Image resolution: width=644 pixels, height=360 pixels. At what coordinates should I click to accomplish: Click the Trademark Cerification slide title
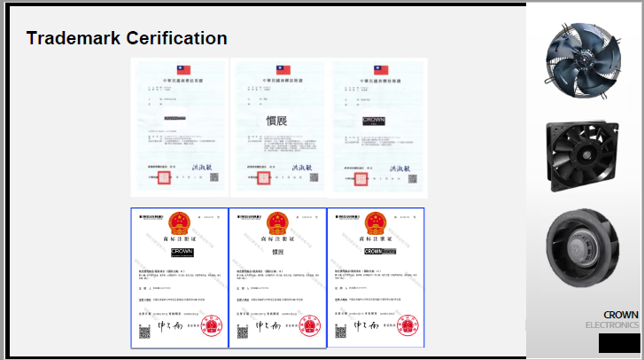point(127,38)
